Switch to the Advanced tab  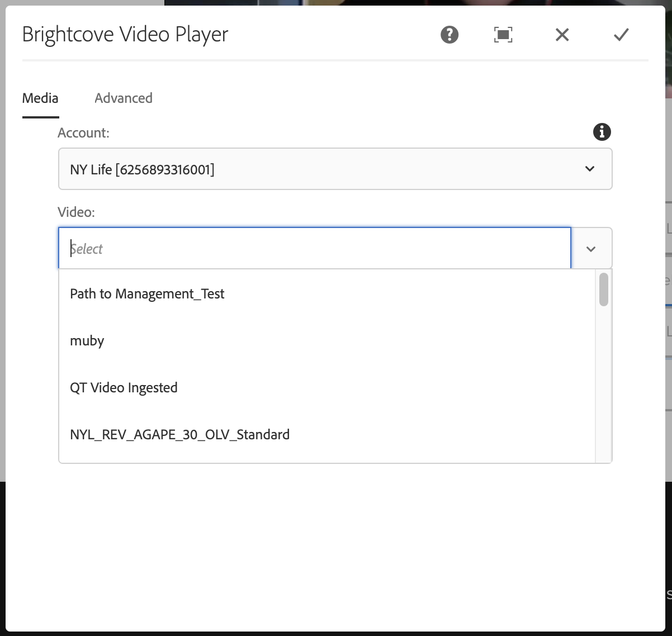[x=123, y=98]
